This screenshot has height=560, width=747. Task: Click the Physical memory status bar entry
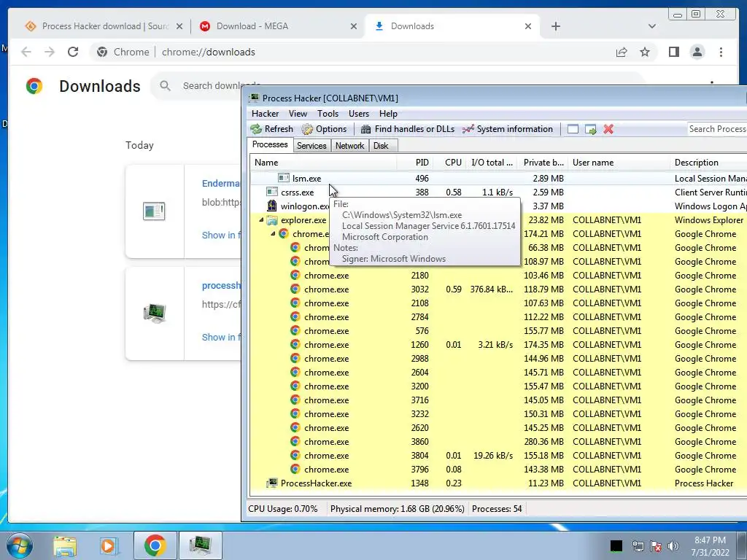point(398,508)
